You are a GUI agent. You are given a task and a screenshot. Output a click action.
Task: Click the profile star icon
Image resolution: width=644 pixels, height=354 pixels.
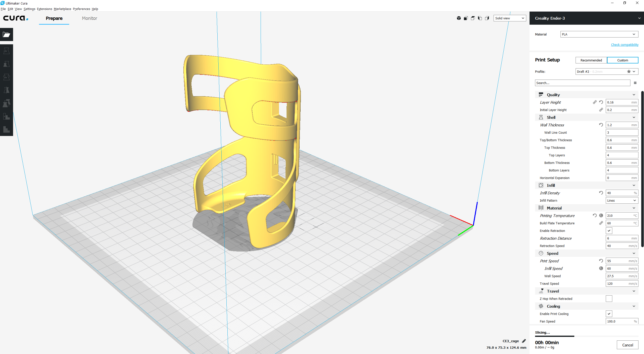(x=629, y=72)
